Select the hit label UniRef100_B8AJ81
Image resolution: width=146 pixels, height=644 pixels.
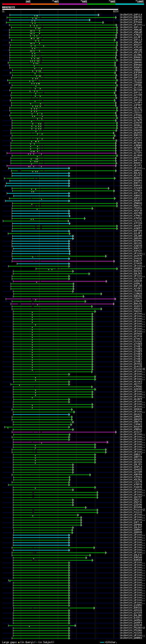(x=131, y=304)
